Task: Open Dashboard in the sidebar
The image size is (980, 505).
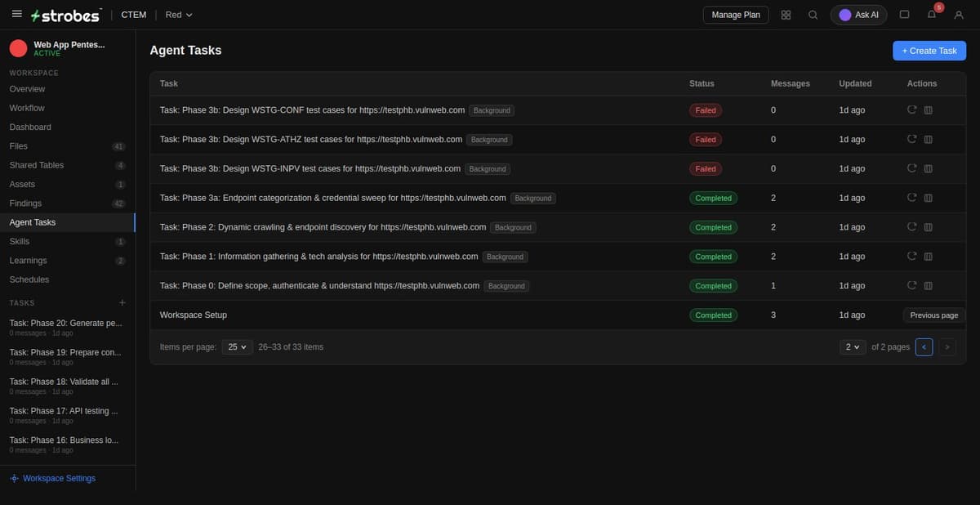Action: click(x=68, y=127)
